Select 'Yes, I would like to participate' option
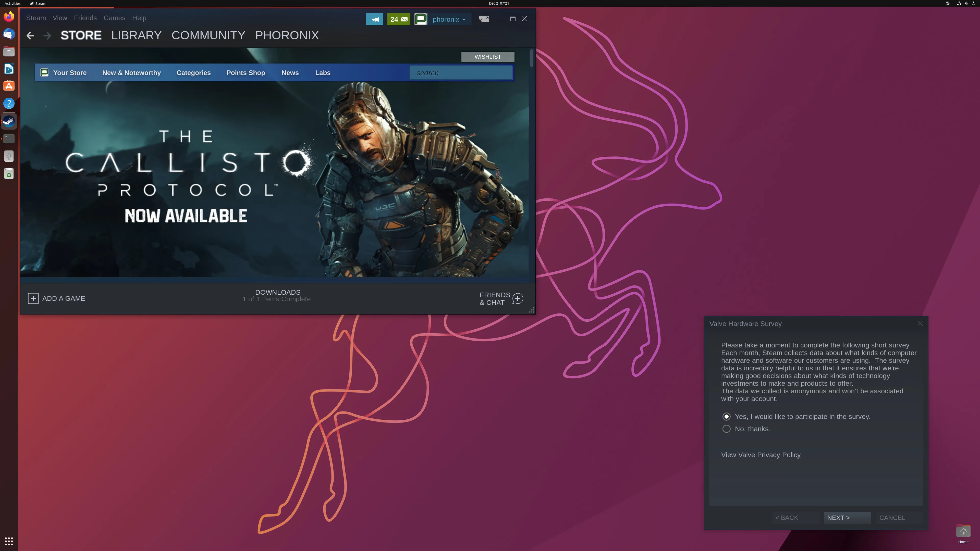Screen dimensions: 980x551 [x=726, y=416]
